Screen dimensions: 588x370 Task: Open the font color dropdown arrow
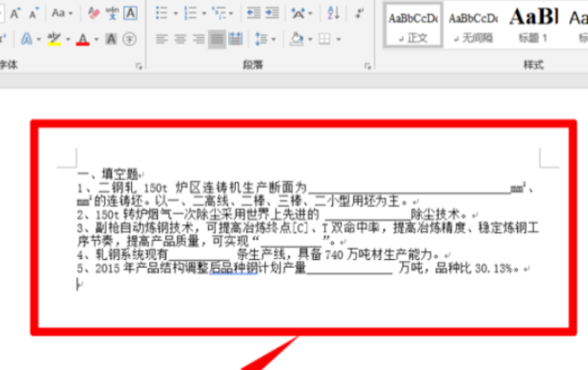[96, 39]
